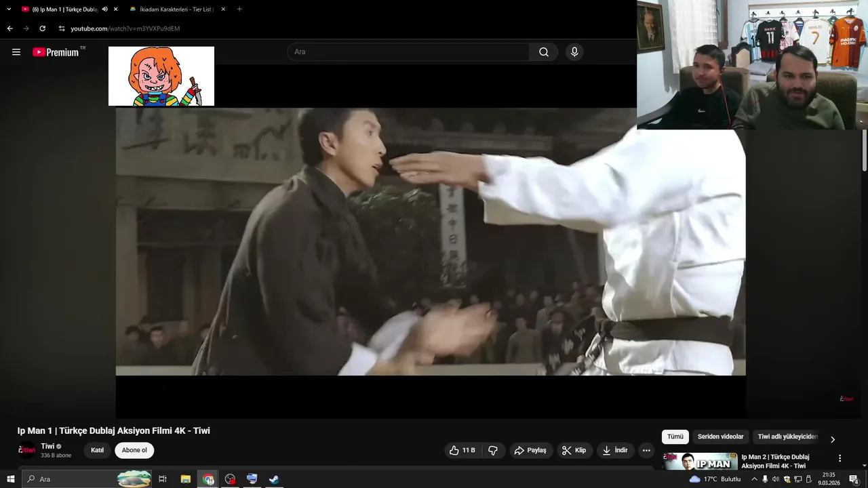Start voice search with microphone icon
This screenshot has width=868, height=488.
(x=574, y=52)
